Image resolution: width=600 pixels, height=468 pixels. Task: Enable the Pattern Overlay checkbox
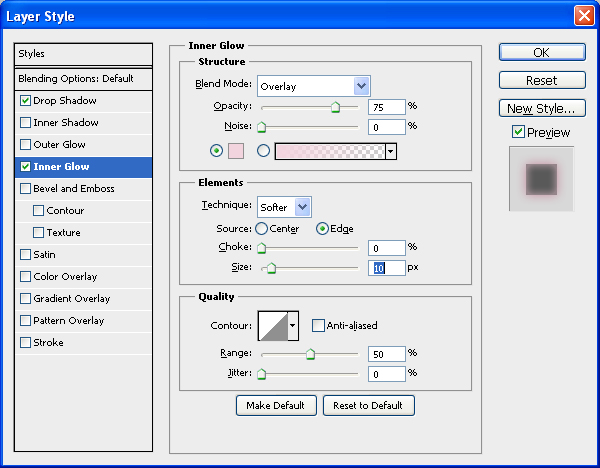[25, 320]
